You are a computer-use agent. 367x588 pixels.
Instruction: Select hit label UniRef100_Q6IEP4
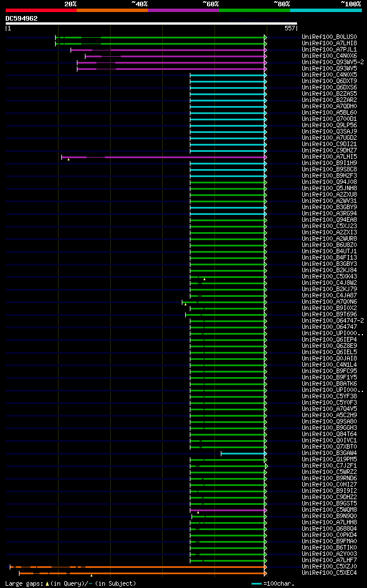330,340
